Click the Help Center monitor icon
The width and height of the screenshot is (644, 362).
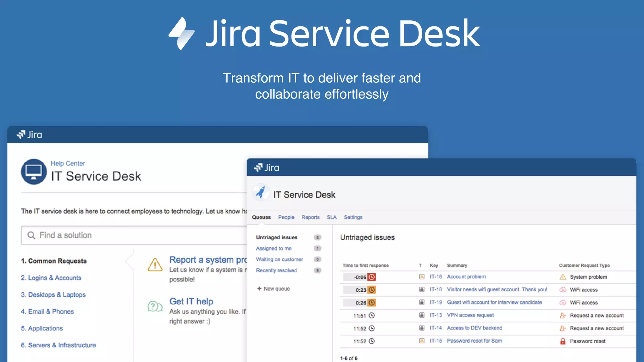[34, 172]
